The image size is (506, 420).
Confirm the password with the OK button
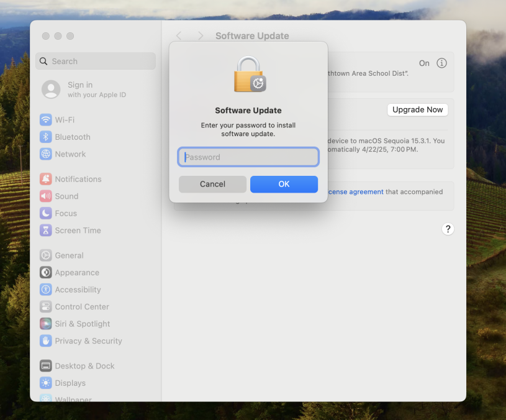point(284,184)
